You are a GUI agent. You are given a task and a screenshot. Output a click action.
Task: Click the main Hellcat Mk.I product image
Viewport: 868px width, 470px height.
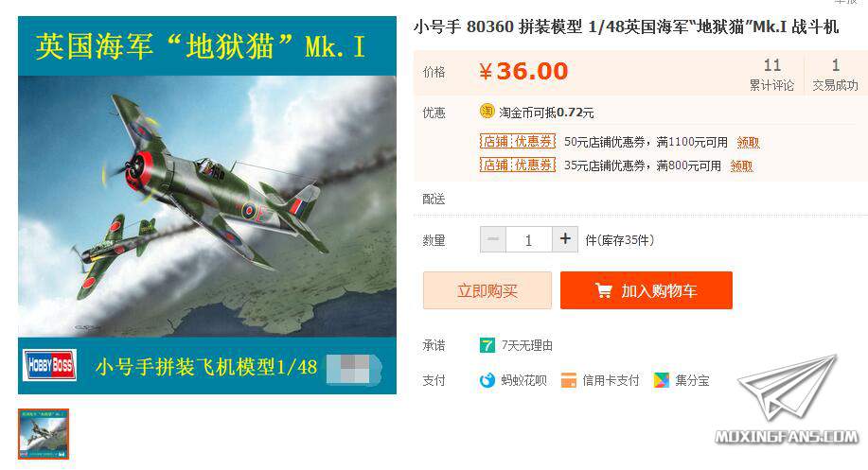[x=207, y=205]
